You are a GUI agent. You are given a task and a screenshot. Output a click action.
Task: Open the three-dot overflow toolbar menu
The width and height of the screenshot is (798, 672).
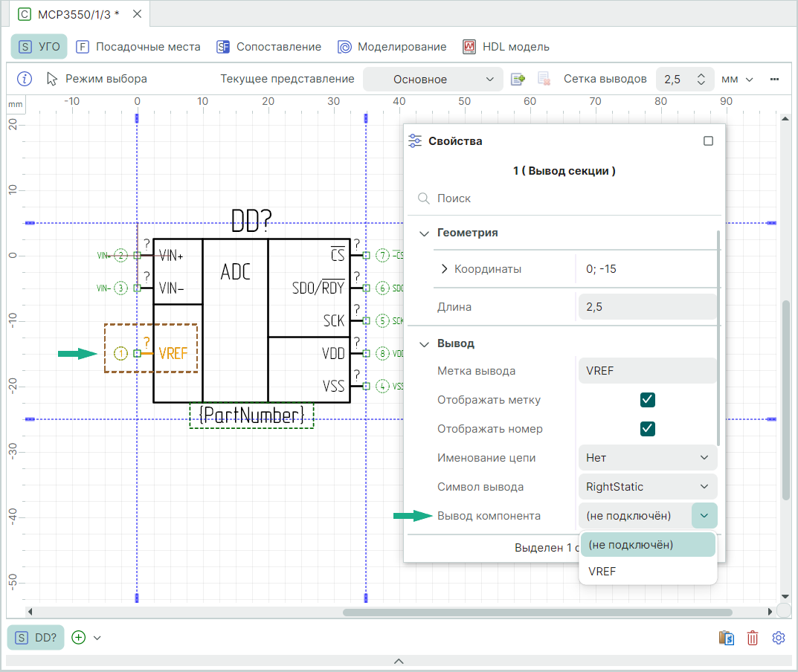(x=774, y=79)
